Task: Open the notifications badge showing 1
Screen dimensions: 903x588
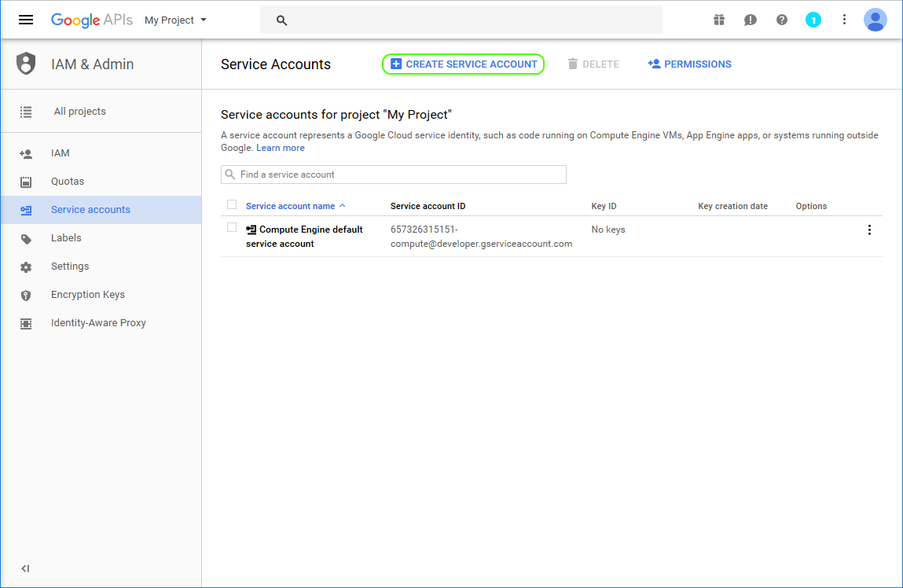Action: [x=813, y=20]
